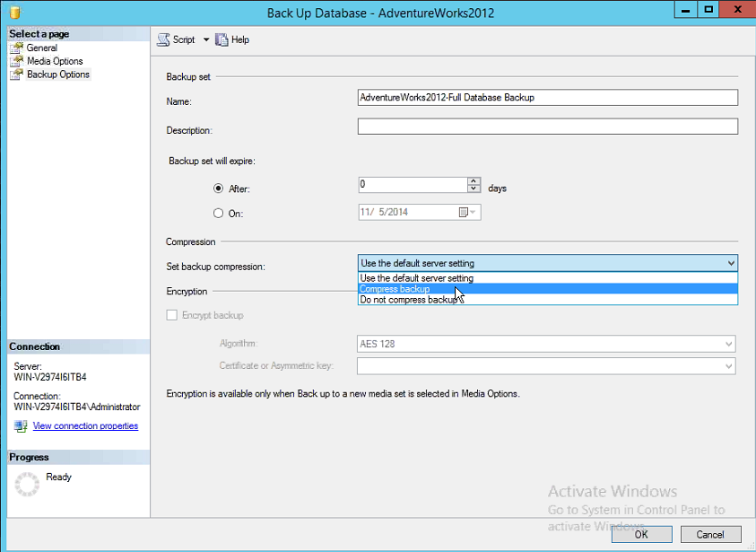Open the General page in the sidebar

coord(40,48)
